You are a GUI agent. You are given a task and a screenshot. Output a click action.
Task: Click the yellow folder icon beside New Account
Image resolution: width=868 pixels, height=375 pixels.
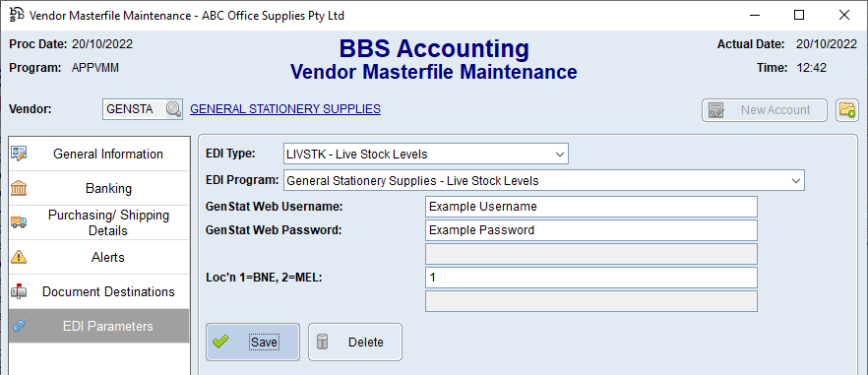(847, 109)
